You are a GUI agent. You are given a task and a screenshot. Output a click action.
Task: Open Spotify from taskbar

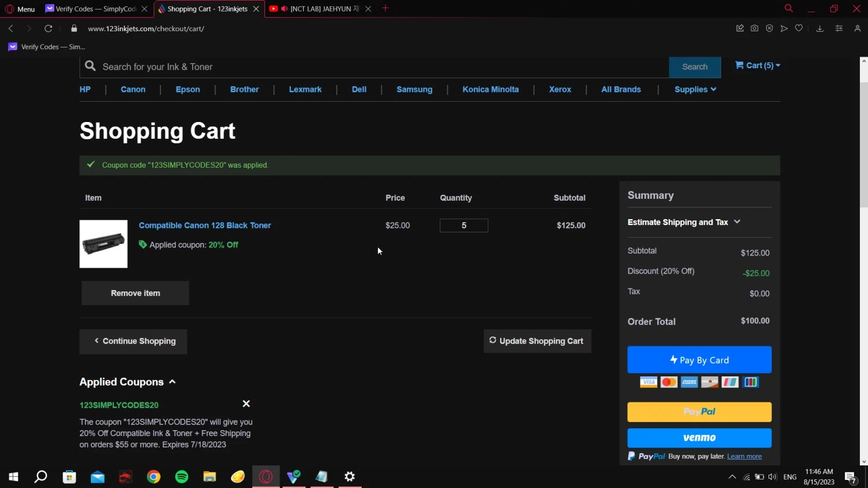pyautogui.click(x=182, y=476)
